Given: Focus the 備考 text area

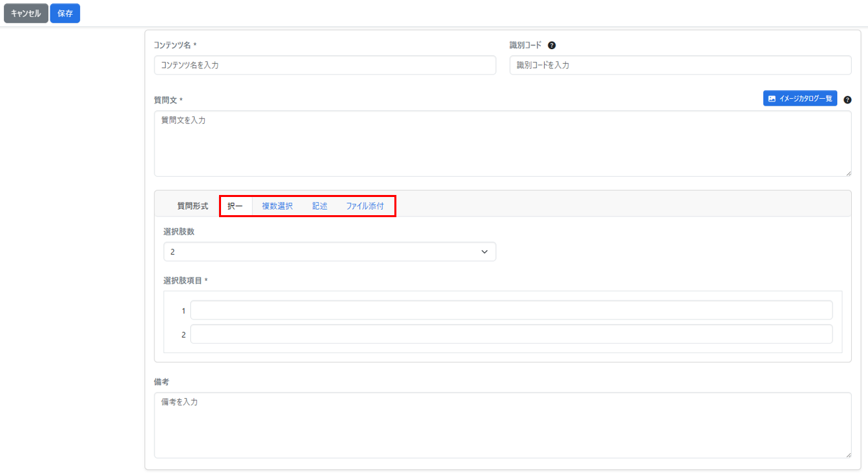Looking at the screenshot, I should click(x=502, y=425).
